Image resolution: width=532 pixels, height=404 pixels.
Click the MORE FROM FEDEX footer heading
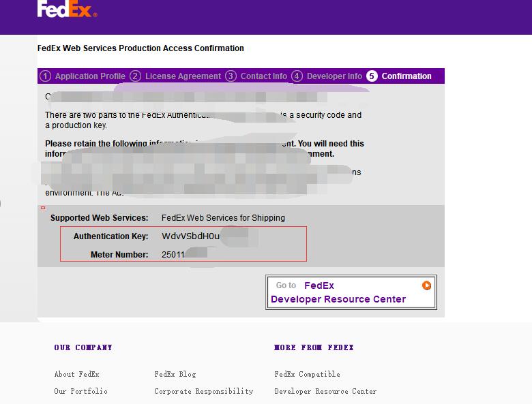(314, 347)
